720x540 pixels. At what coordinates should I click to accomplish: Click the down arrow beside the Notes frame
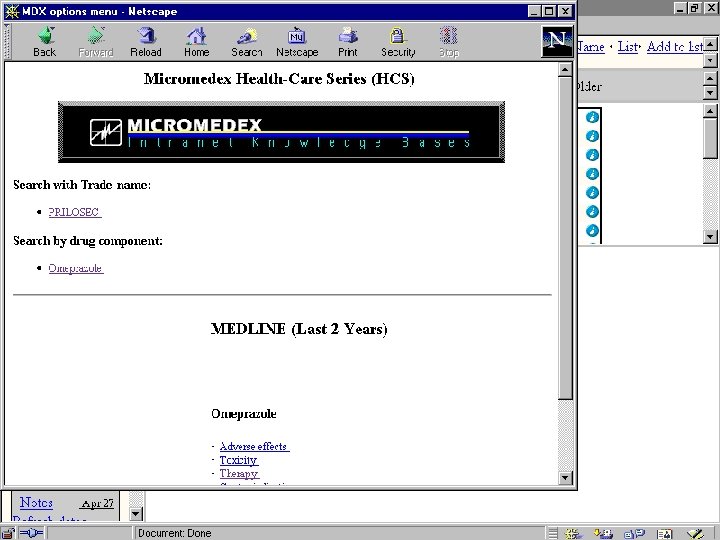tap(136, 514)
